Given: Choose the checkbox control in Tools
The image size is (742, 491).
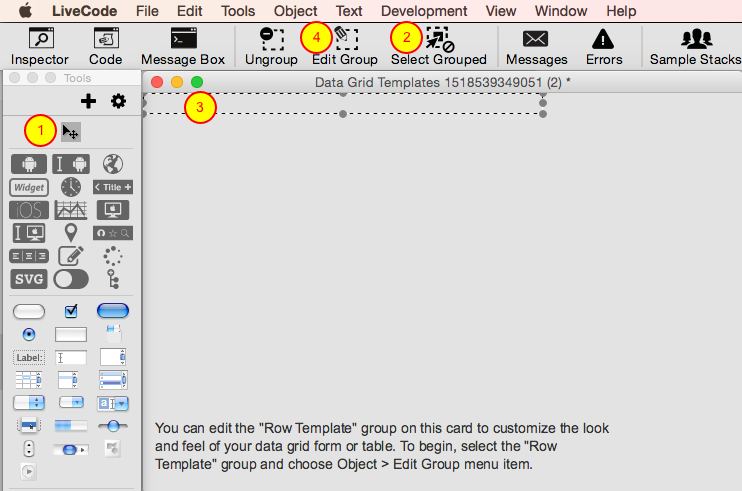Looking at the screenshot, I should click(71, 311).
